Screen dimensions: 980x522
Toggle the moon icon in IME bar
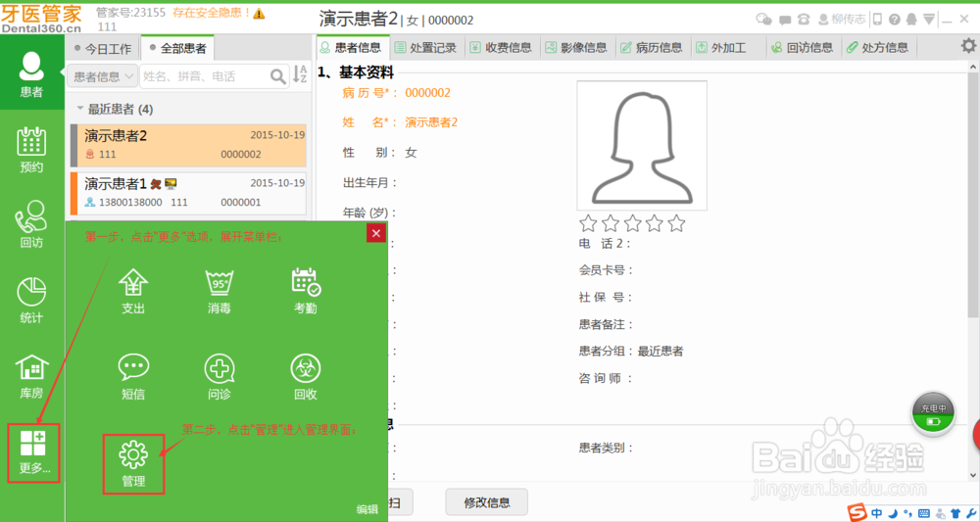894,513
